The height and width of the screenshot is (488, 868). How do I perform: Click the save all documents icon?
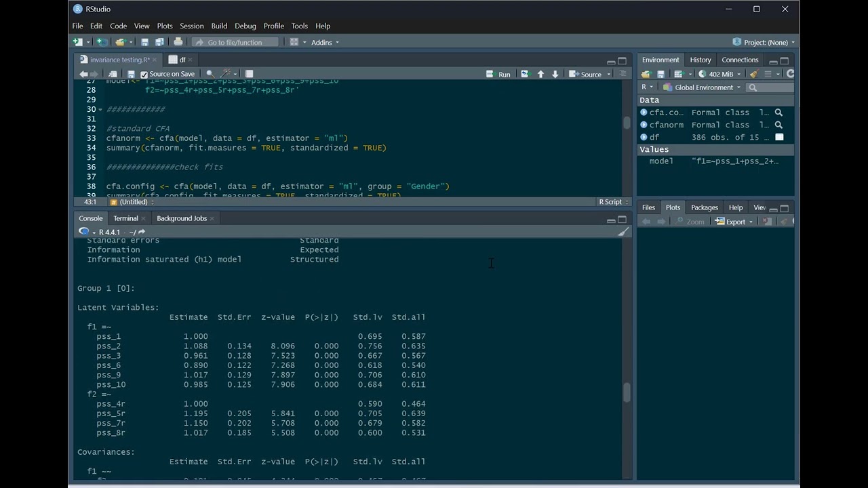(x=159, y=42)
